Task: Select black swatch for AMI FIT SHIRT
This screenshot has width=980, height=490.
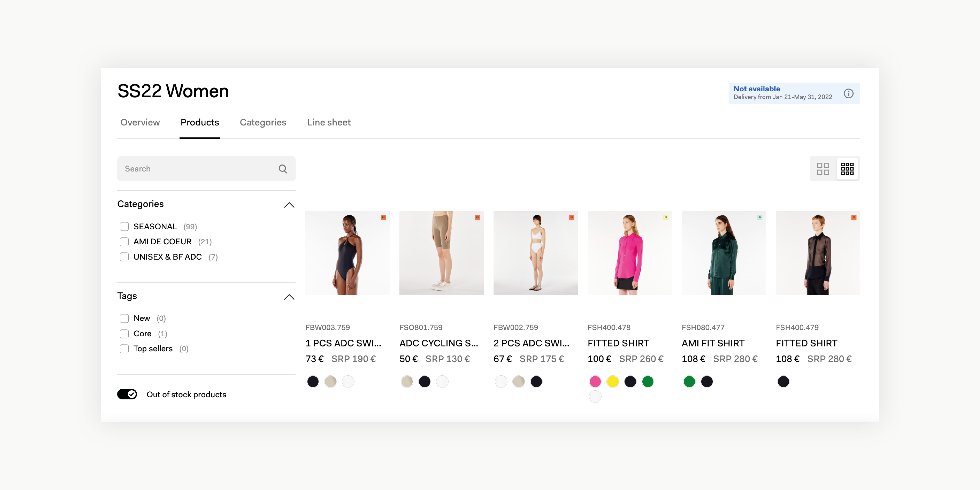Action: [706, 381]
